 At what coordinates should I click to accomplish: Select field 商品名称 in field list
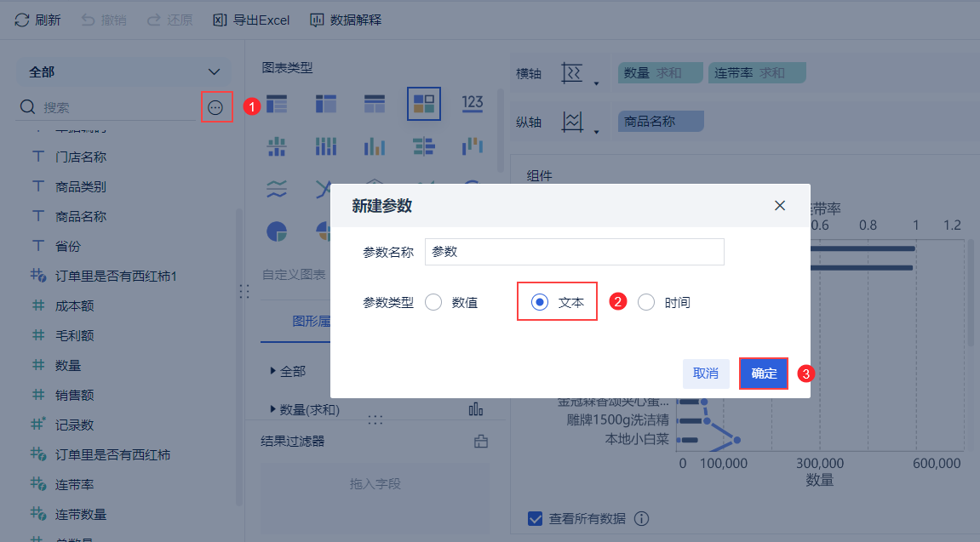pos(81,217)
